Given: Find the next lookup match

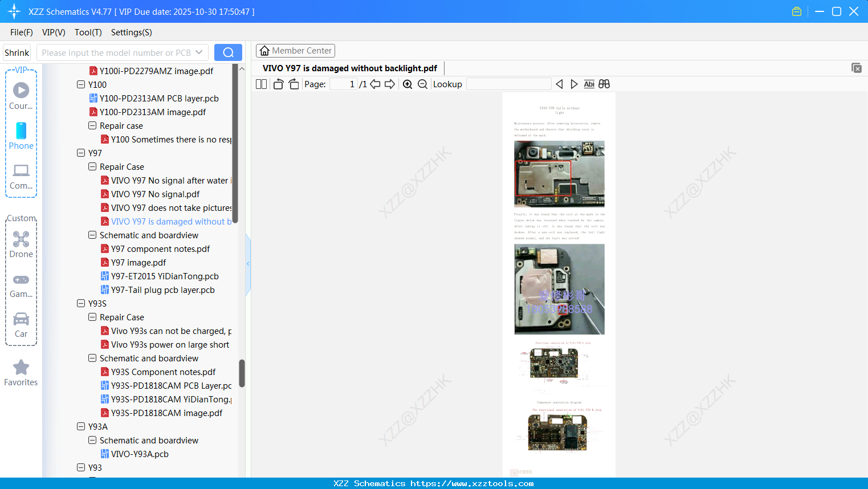Looking at the screenshot, I should click(574, 84).
